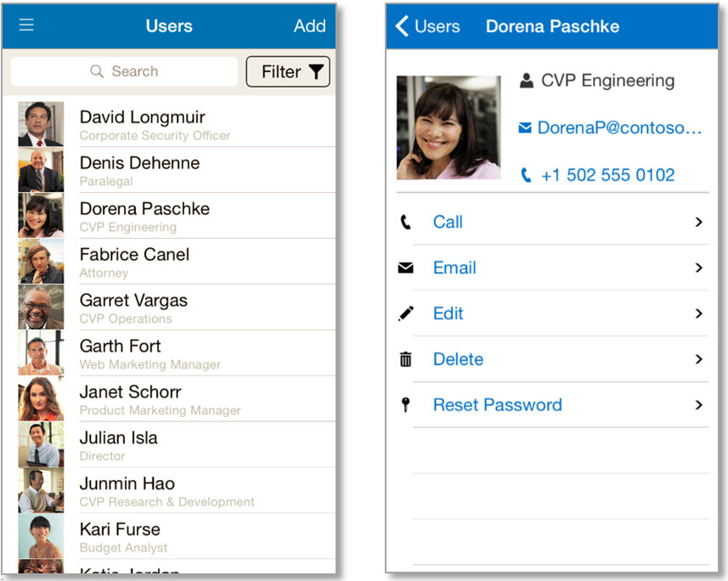Open the hamburger menu icon
The height and width of the screenshot is (581, 728).
[x=26, y=25]
